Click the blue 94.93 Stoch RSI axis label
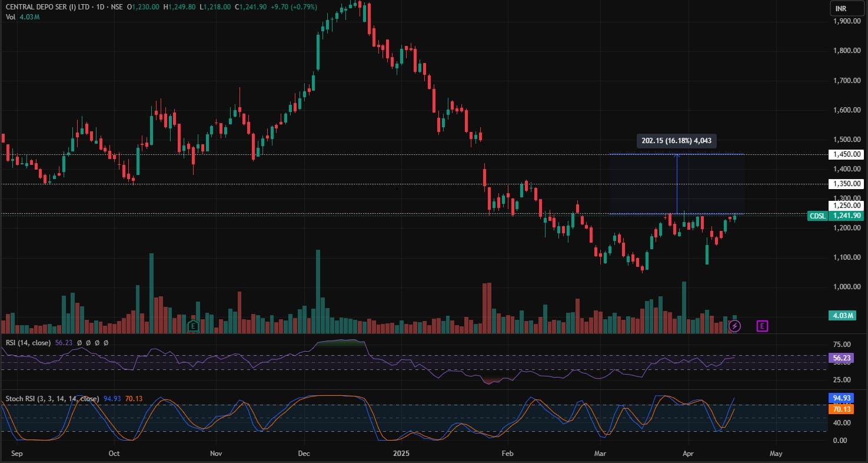 pos(840,398)
